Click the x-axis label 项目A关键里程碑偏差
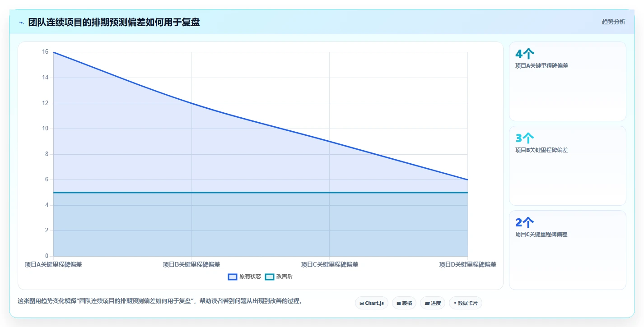The height and width of the screenshot is (327, 644). tap(53, 264)
